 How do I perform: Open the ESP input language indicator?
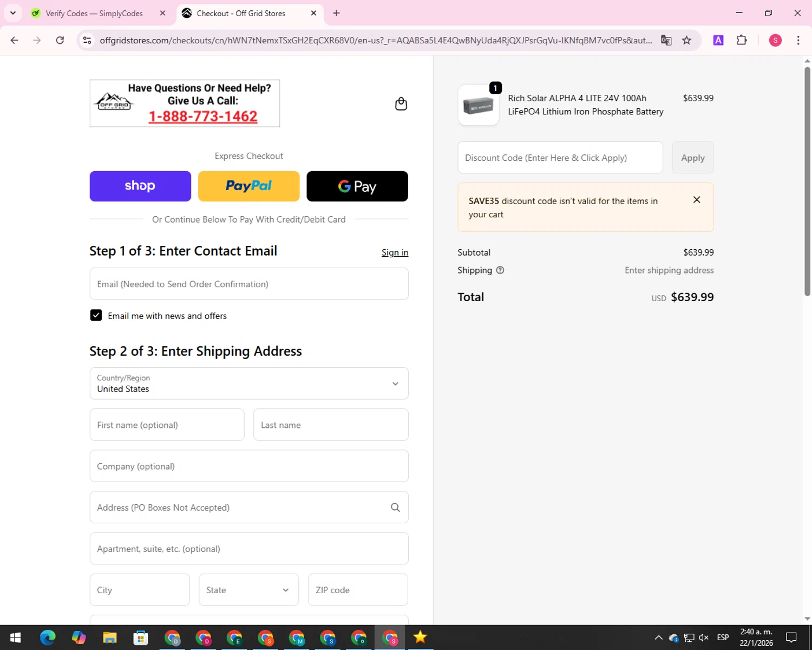point(723,638)
